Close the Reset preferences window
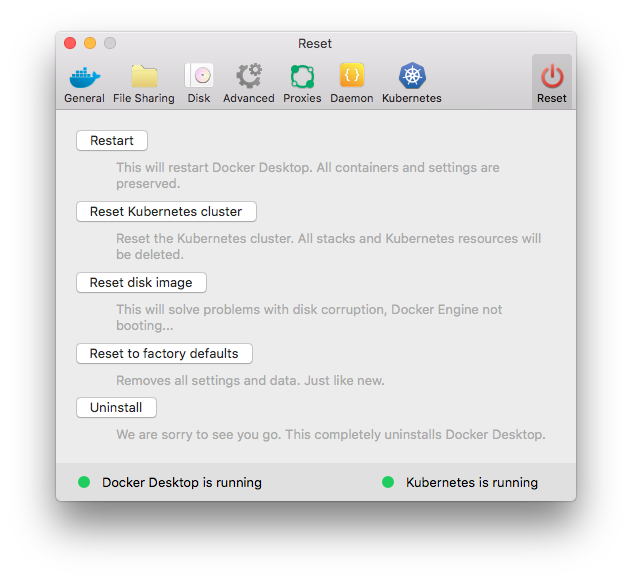 click(70, 43)
